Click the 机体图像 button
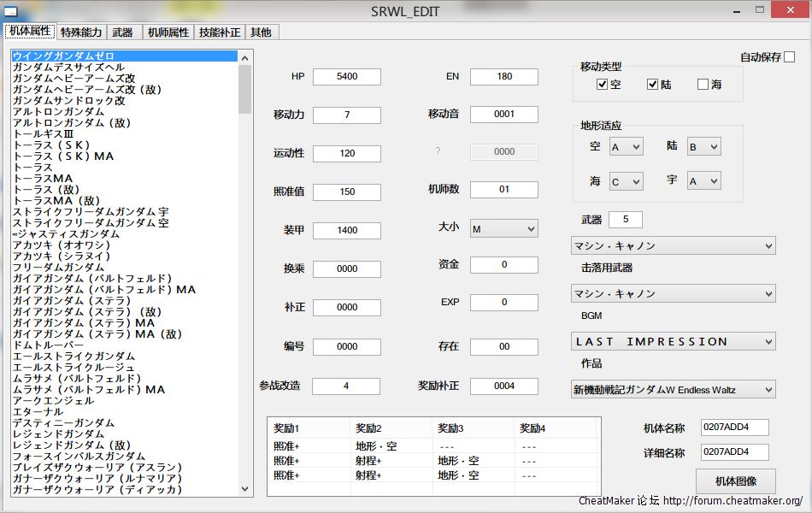Viewport: 812px width, 513px height. click(x=735, y=481)
